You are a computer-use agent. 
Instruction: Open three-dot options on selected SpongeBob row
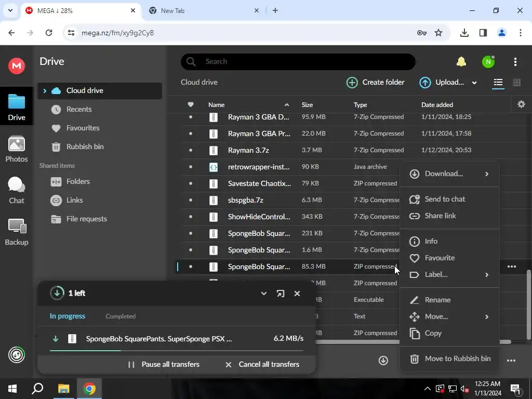click(512, 267)
